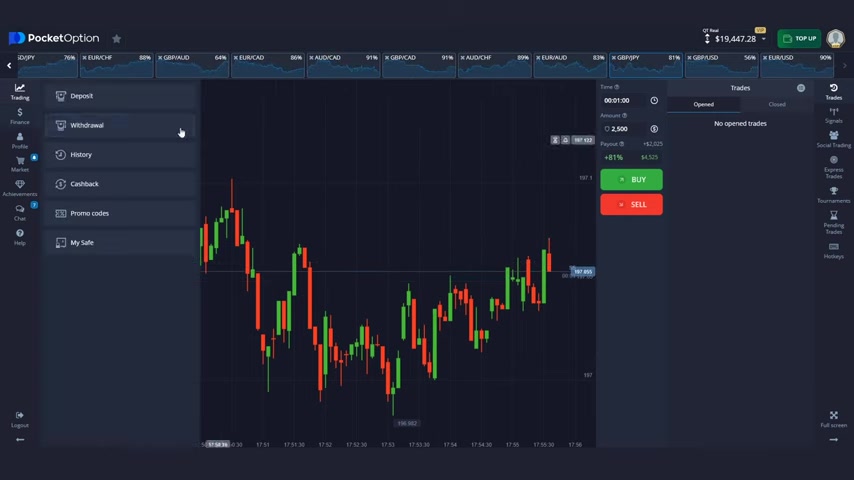Image resolution: width=854 pixels, height=480 pixels.
Task: Select the EUR/CHF asset tab
Action: (117, 65)
